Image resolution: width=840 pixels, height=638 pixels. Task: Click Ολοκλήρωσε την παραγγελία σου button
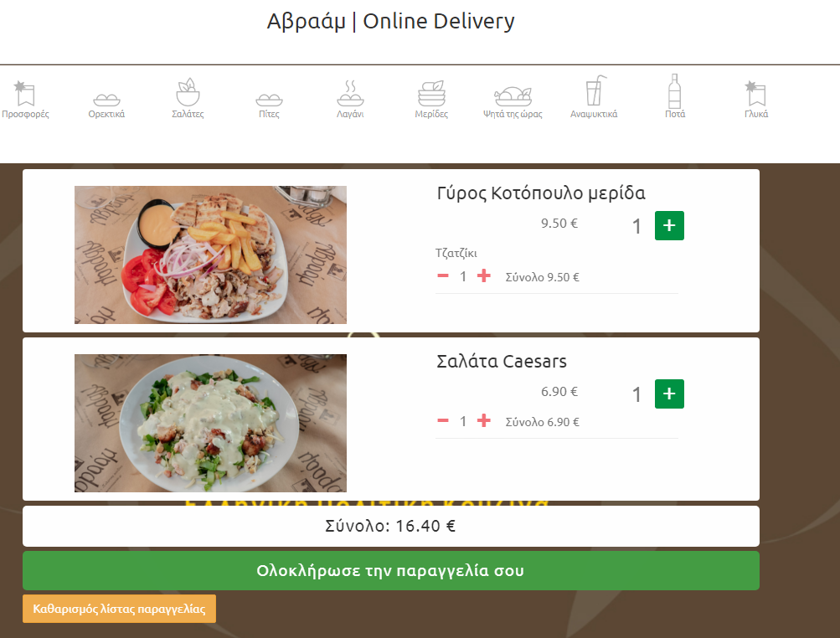391,570
